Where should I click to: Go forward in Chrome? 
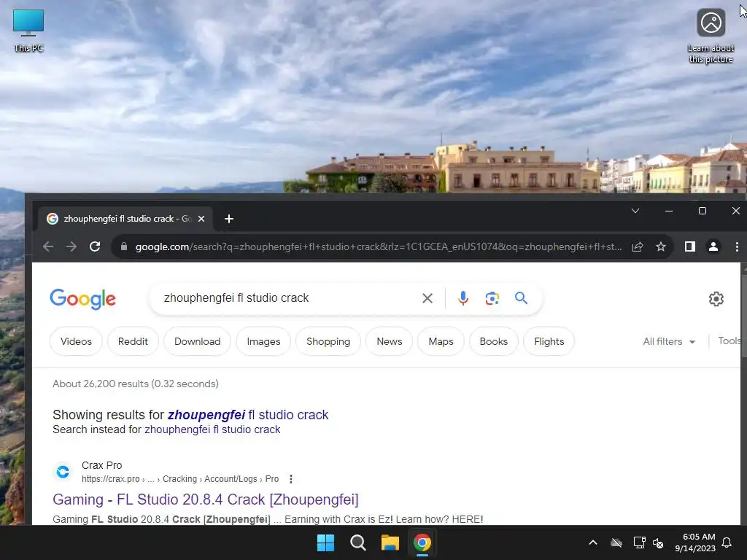click(x=71, y=246)
